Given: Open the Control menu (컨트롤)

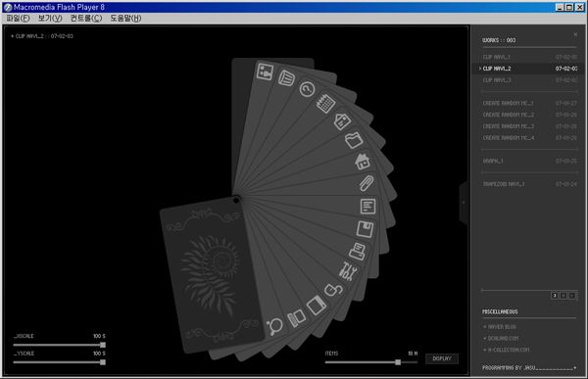Looking at the screenshot, I should [x=86, y=18].
